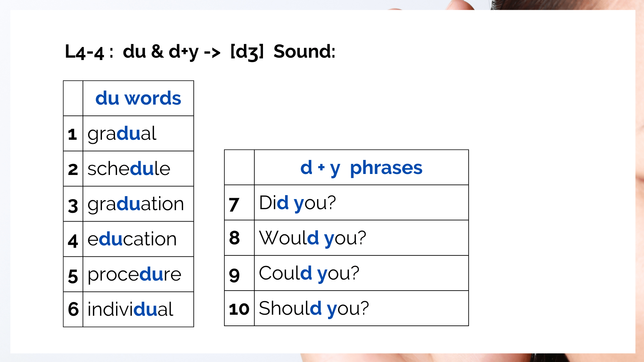Click row number 6 in du words table
Screen dimensions: 644x362
(x=73, y=309)
